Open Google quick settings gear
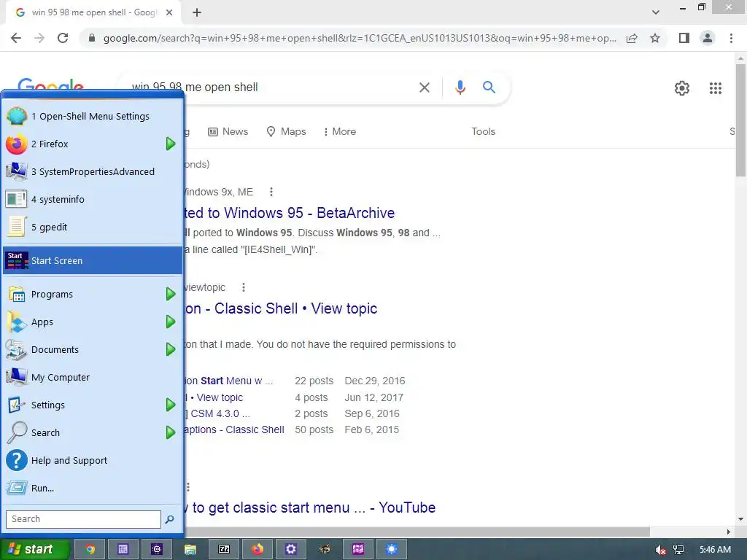The height and width of the screenshot is (560, 747). point(682,88)
